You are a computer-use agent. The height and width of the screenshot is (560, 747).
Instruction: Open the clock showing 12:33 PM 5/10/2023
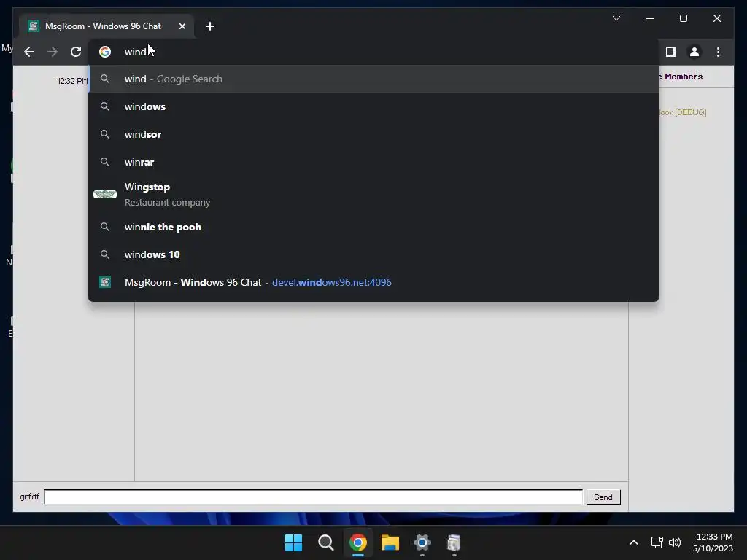tap(713, 542)
